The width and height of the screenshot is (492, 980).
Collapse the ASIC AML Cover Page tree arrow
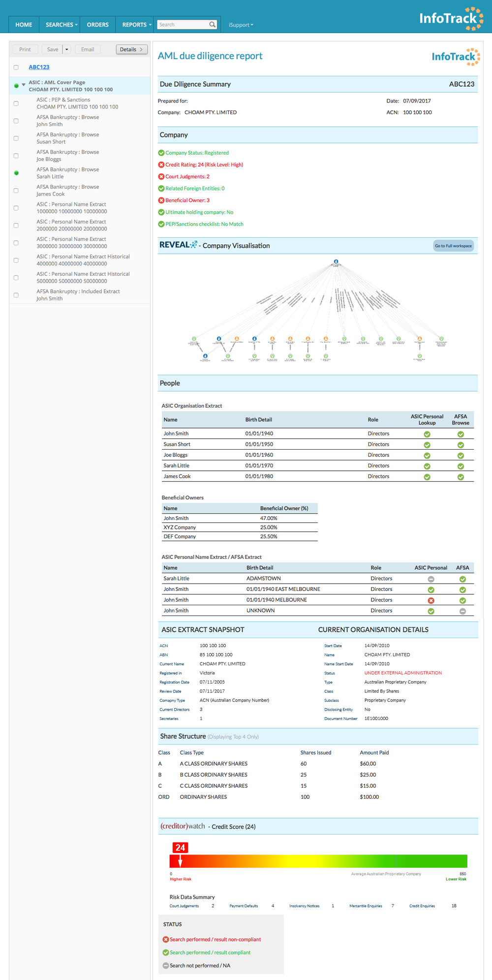23,85
